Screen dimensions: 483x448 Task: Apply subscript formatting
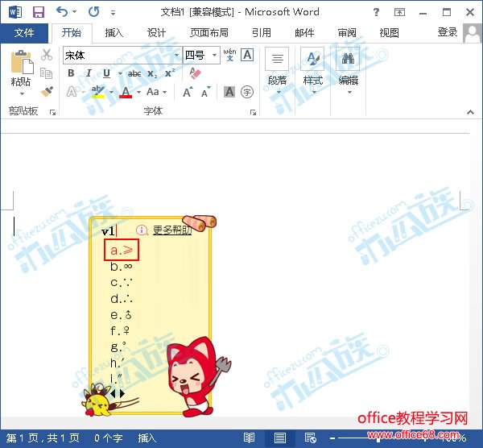(x=152, y=73)
